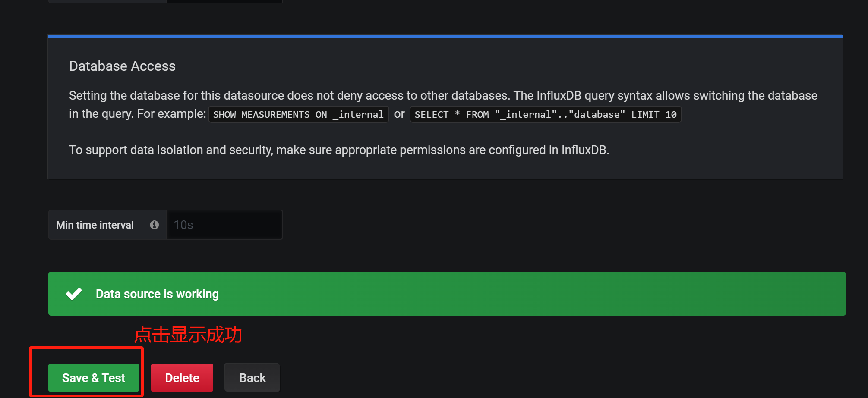The width and height of the screenshot is (868, 398).
Task: Click the word "or" between code examples
Action: point(399,114)
